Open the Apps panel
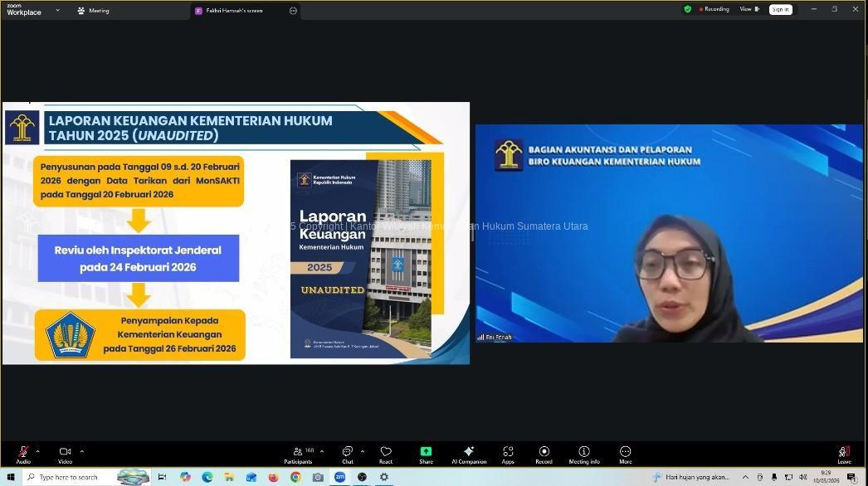Viewport: 868px width, 486px height. coord(508,453)
